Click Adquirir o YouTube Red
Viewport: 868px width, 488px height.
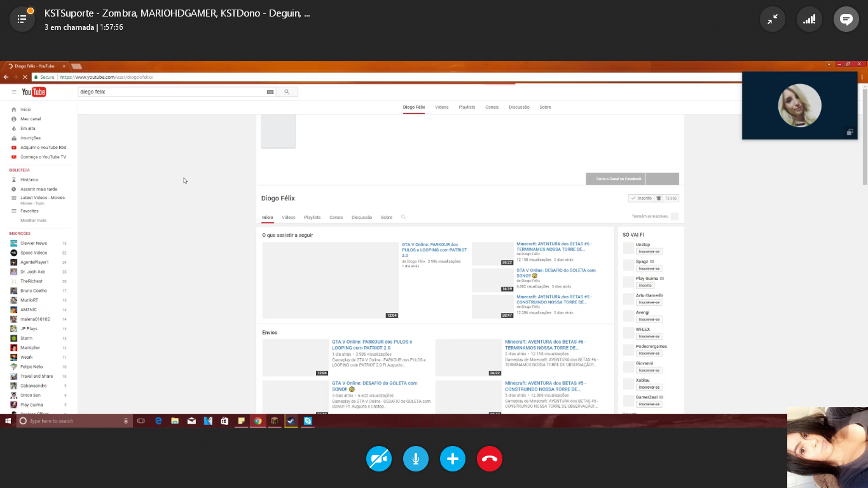click(x=43, y=148)
